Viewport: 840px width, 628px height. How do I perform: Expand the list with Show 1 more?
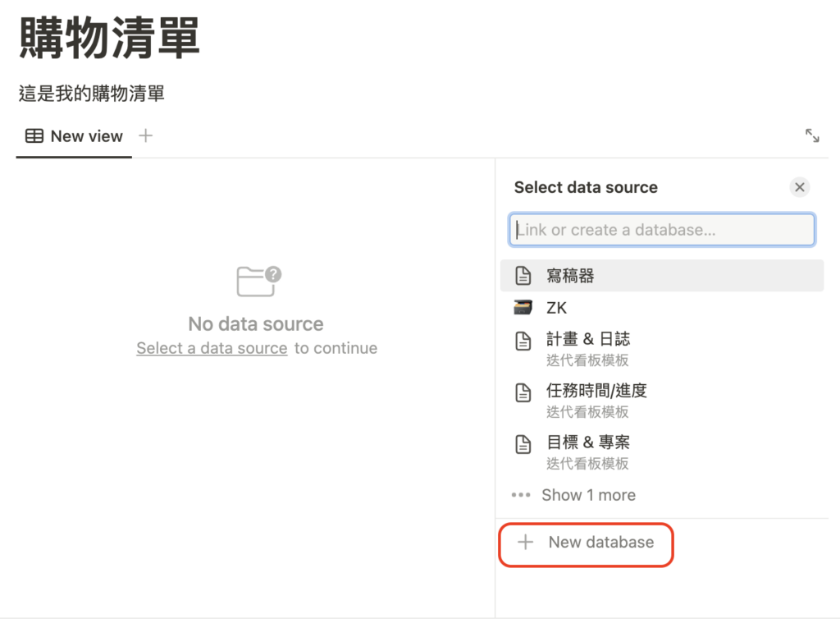tap(587, 495)
